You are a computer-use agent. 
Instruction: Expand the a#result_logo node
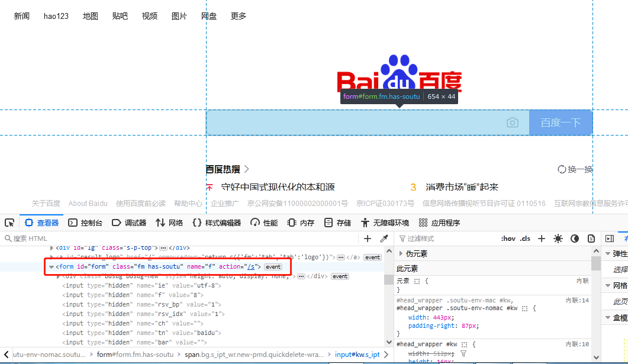click(x=51, y=257)
